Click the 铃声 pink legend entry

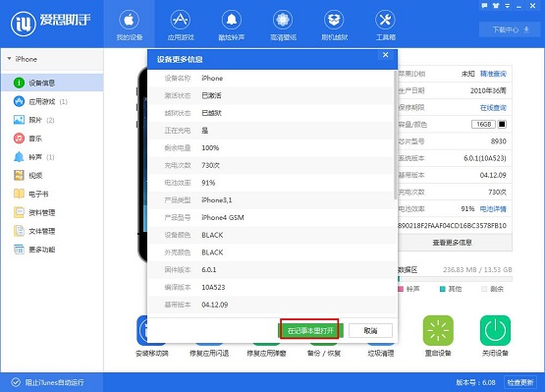pyautogui.click(x=409, y=289)
